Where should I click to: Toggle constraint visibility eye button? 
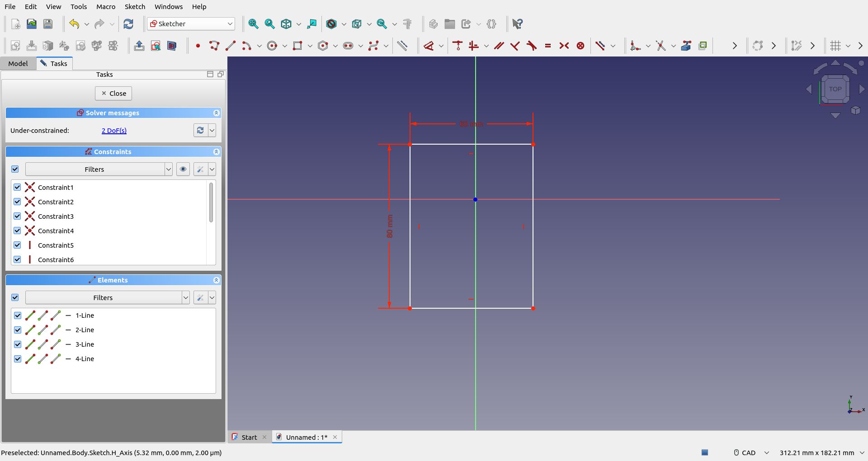[183, 169]
